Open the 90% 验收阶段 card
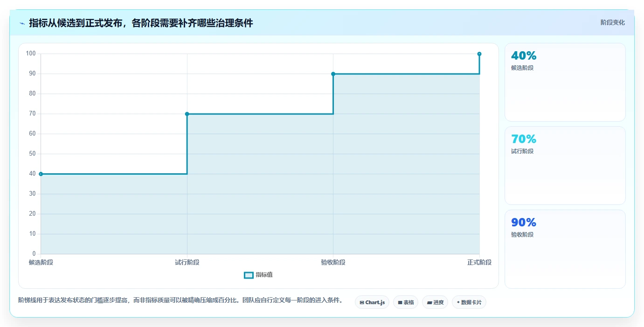The width and height of the screenshot is (644, 327). [565, 249]
